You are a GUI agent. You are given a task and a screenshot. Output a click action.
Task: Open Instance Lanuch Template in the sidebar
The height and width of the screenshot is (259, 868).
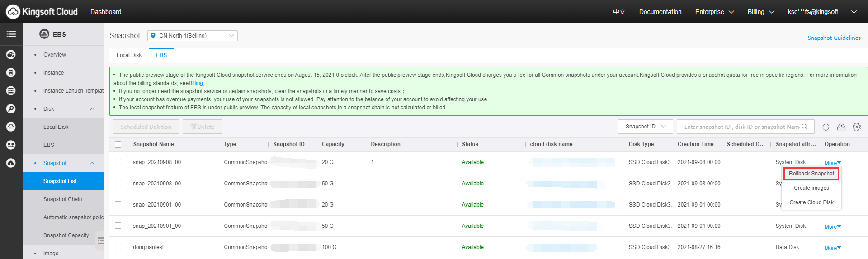coord(73,91)
